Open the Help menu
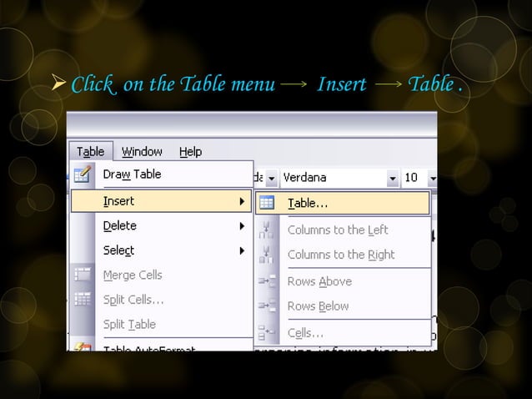This screenshot has width=532, height=399. 190,151
